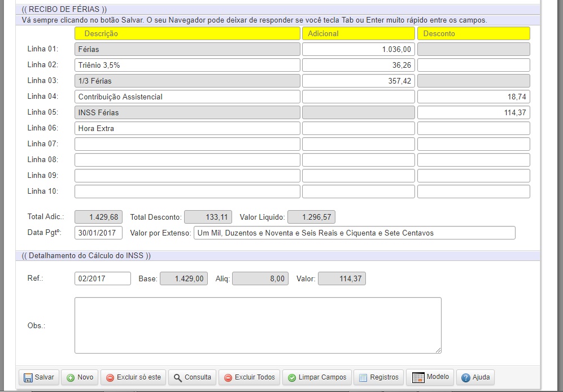Open Ajuda help button
Image resolution: width=563 pixels, height=392 pixels.
475,377
